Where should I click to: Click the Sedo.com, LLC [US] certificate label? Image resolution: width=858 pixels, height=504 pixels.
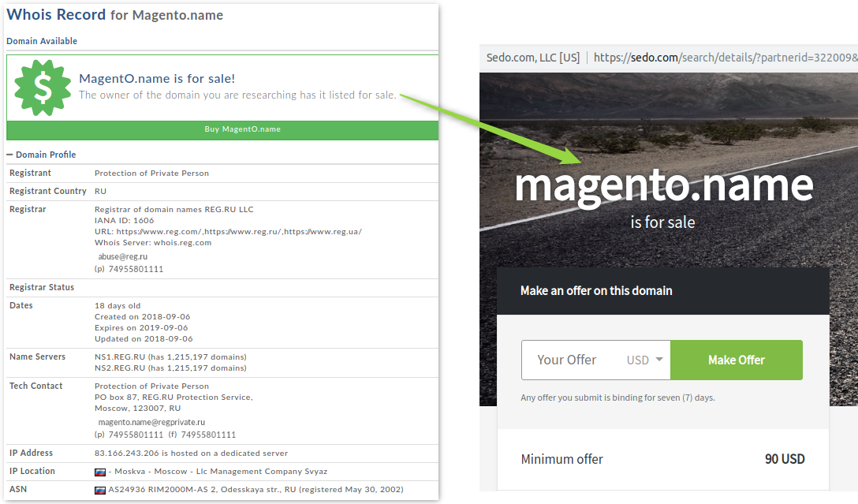pyautogui.click(x=533, y=58)
